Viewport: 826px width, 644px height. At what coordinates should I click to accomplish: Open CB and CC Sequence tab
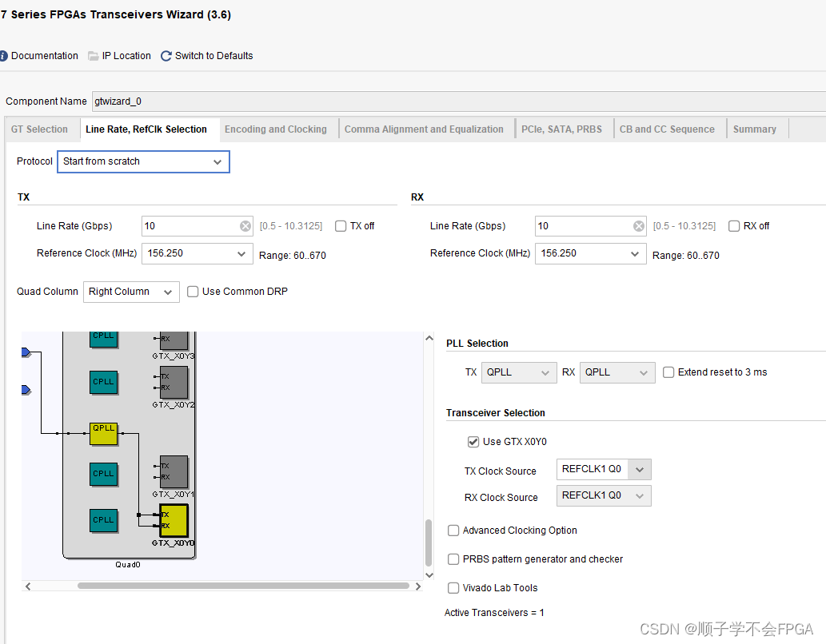tap(667, 129)
